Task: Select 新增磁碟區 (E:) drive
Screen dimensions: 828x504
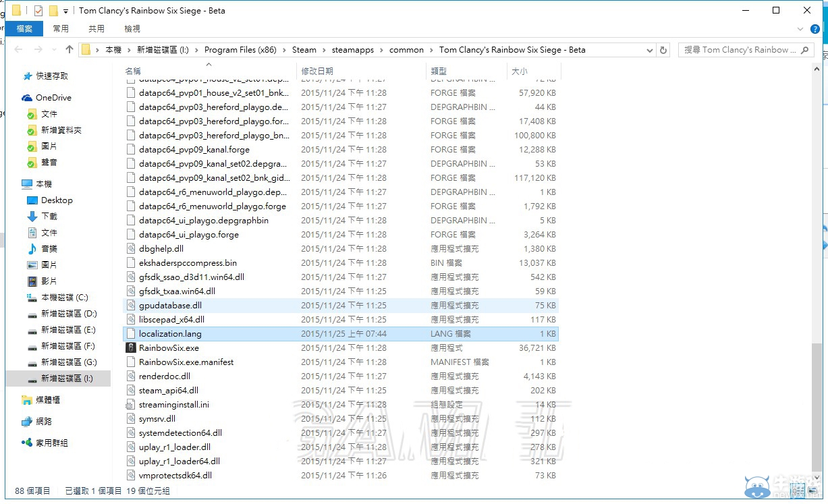Action: [69, 330]
